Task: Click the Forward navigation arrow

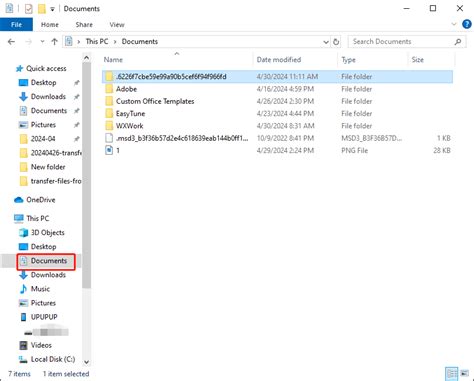Action: tap(29, 42)
